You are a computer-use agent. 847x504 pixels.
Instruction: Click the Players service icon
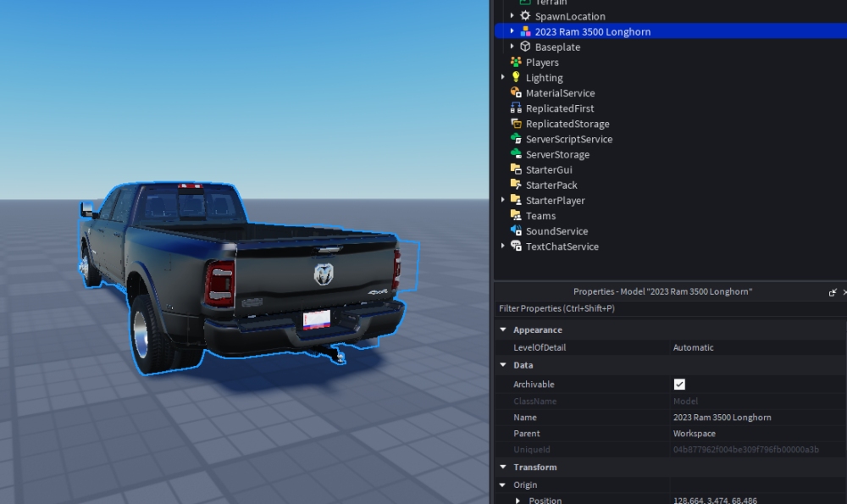point(516,62)
